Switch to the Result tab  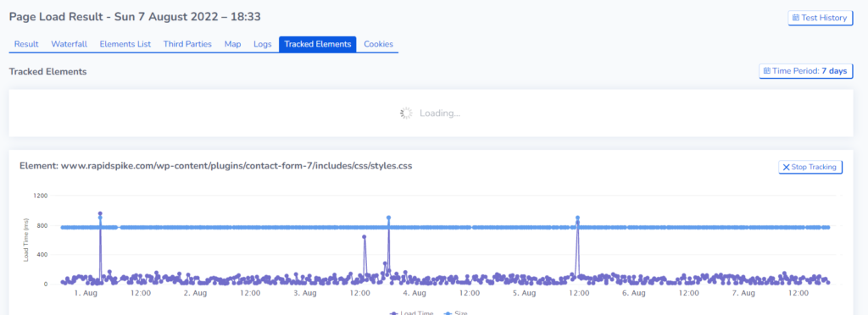point(26,44)
